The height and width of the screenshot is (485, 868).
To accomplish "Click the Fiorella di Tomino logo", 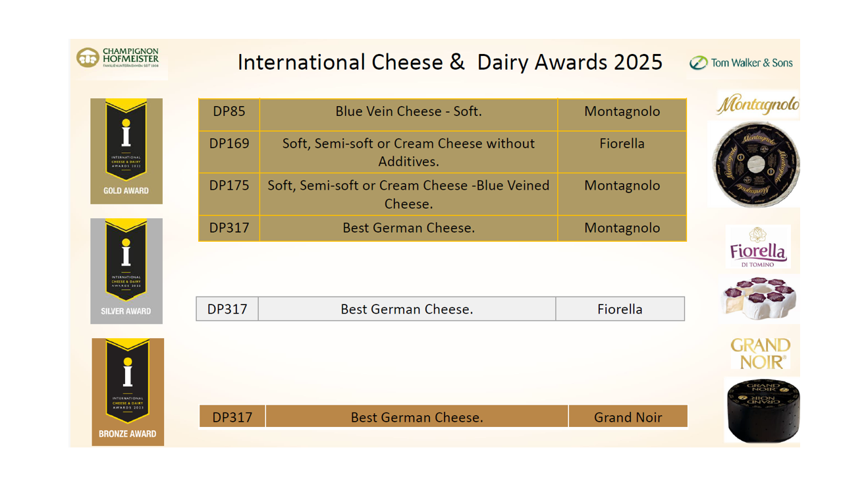I will [758, 247].
